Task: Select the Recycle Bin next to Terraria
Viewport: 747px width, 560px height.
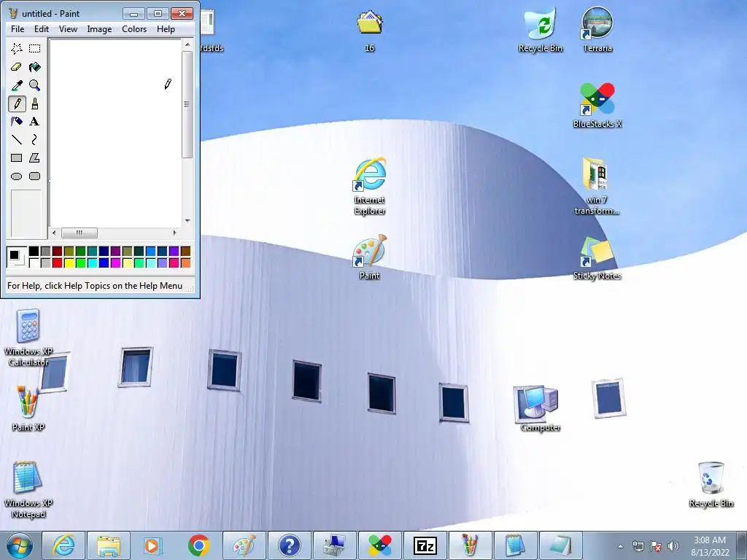Action: tap(541, 30)
